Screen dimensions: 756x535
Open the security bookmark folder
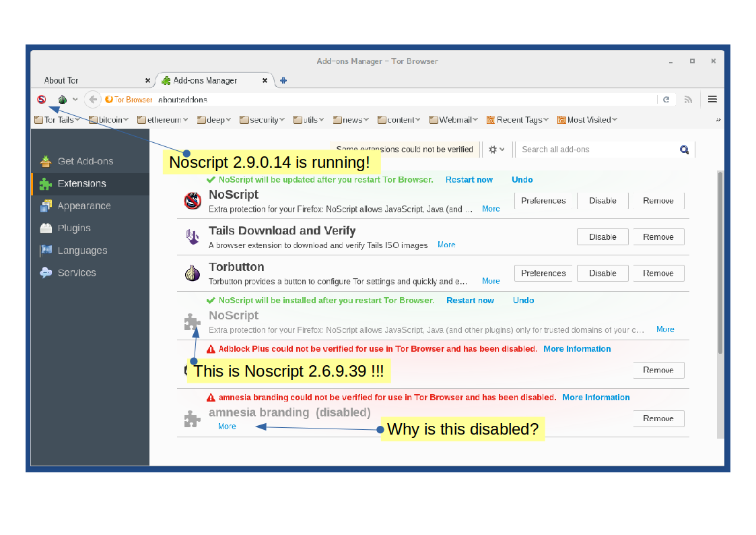263,120
